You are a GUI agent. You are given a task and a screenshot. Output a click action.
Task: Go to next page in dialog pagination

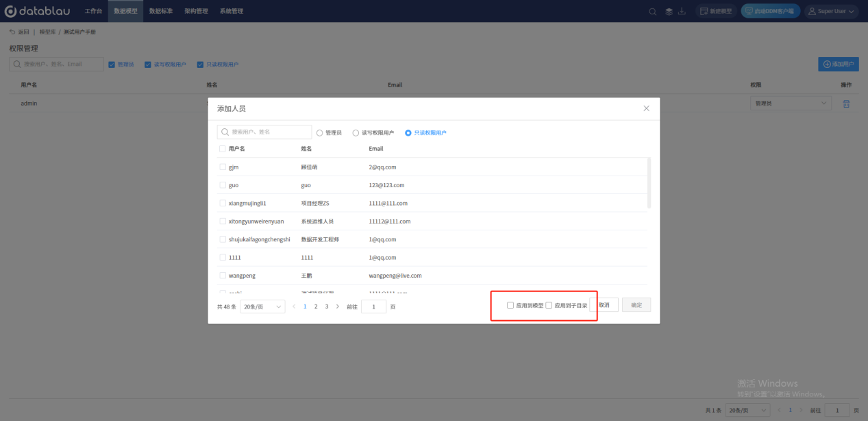(337, 306)
